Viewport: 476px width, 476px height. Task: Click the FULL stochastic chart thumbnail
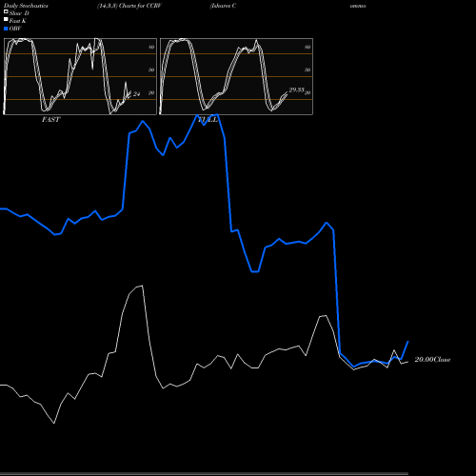point(236,76)
